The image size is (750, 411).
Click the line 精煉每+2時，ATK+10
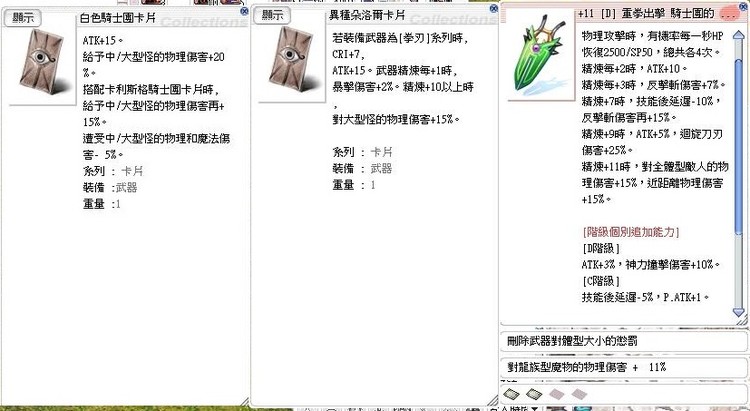pos(634,69)
